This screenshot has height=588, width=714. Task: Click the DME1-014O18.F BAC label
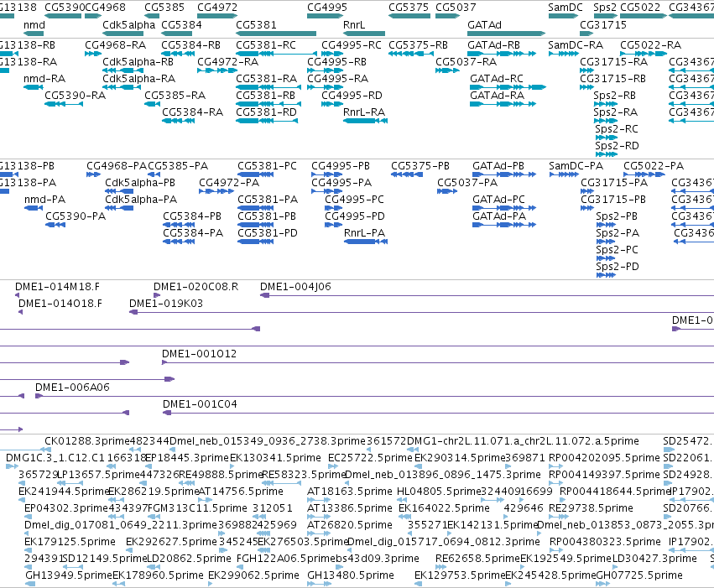tap(60, 304)
